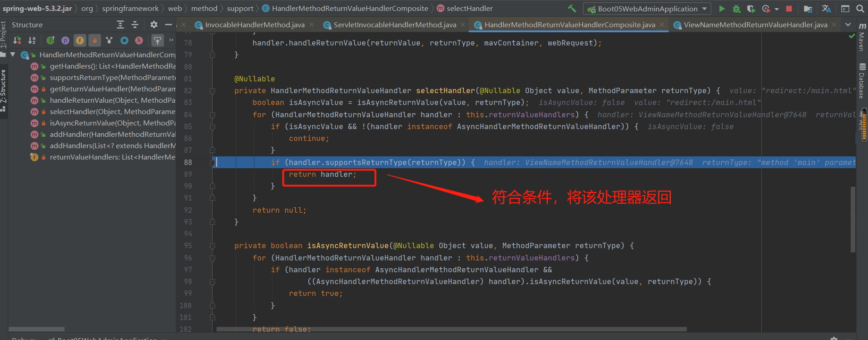Fold isAsyncReturnValue method at line 95
868x340 pixels.
[x=212, y=246]
